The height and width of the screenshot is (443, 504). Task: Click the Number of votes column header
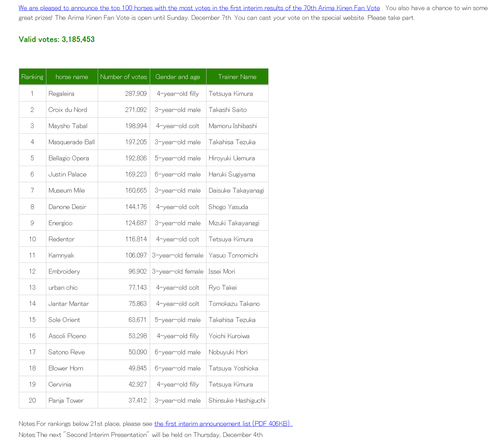(x=124, y=77)
